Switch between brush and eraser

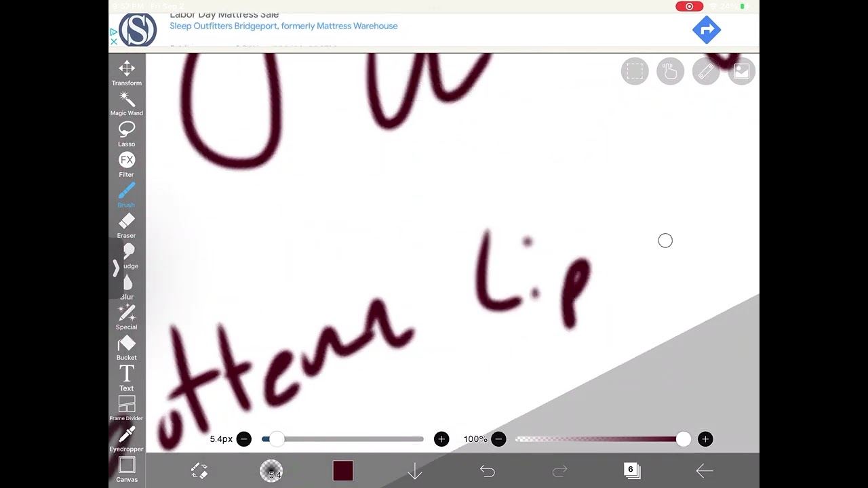[x=199, y=471]
